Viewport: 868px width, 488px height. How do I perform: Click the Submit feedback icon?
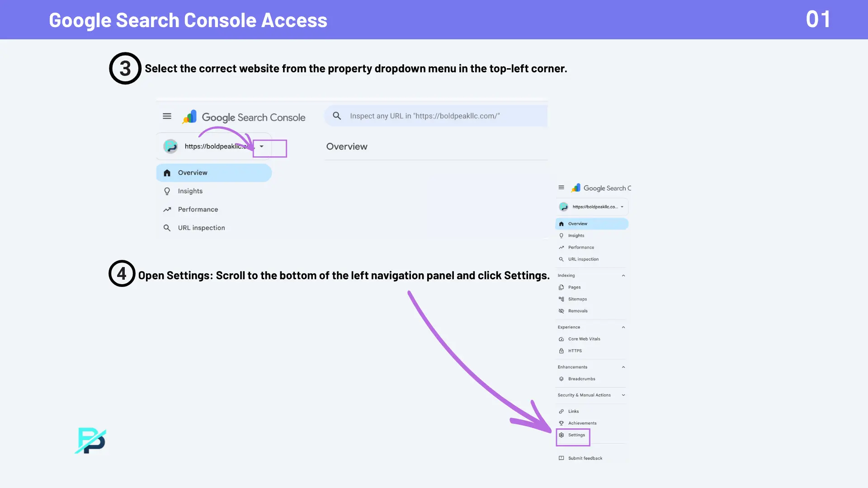[x=561, y=458]
